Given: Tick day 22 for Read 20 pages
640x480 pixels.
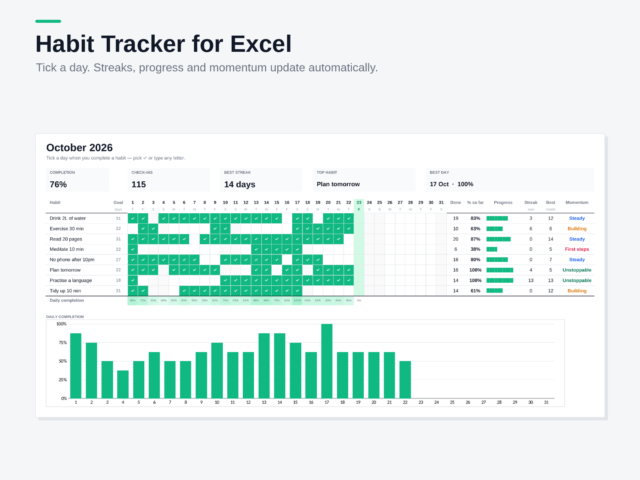Looking at the screenshot, I should tap(349, 239).
